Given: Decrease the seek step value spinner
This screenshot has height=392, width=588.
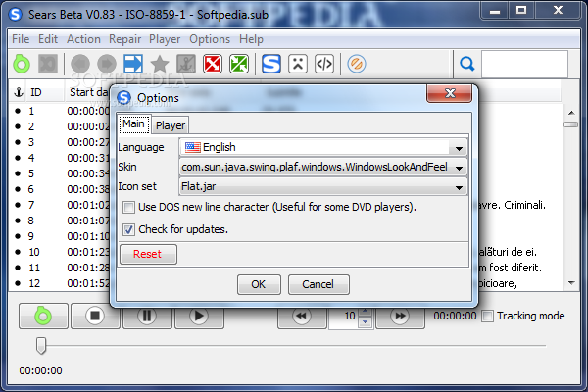Looking at the screenshot, I should click(x=366, y=321).
